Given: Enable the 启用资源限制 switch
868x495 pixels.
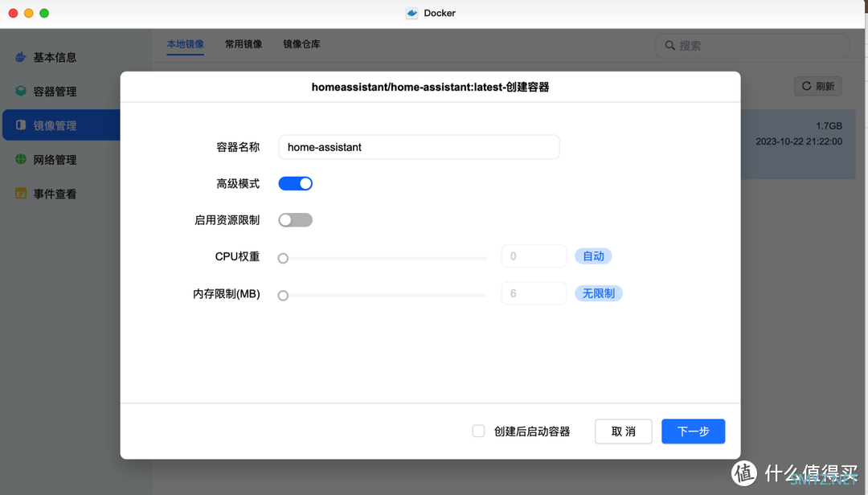Looking at the screenshot, I should pos(295,220).
